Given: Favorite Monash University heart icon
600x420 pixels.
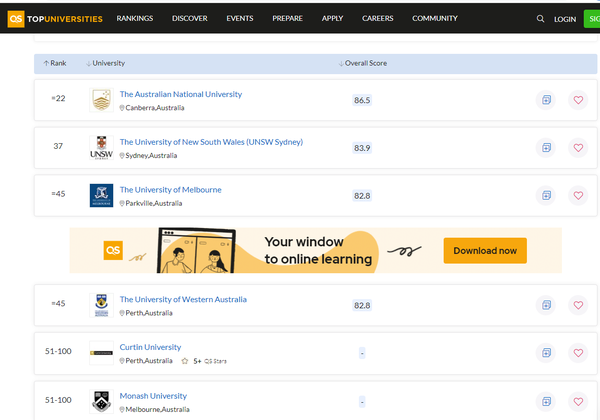Looking at the screenshot, I should click(x=578, y=401).
